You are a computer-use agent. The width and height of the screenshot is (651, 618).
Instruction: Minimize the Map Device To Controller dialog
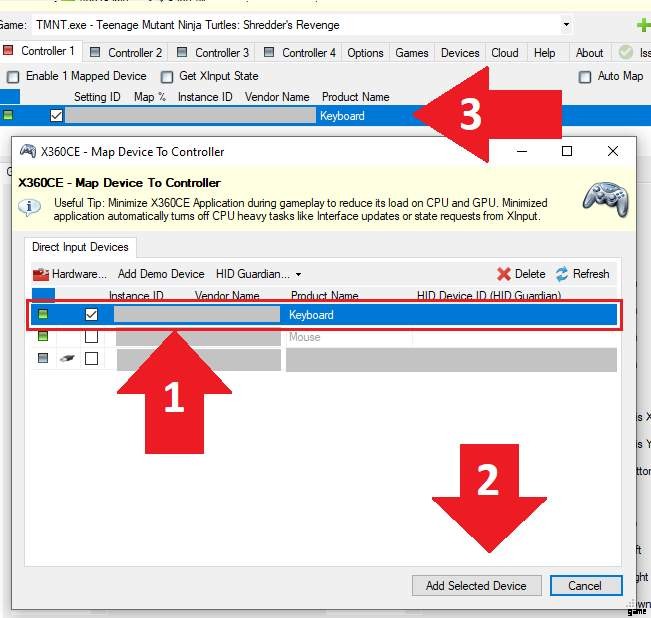(522, 151)
